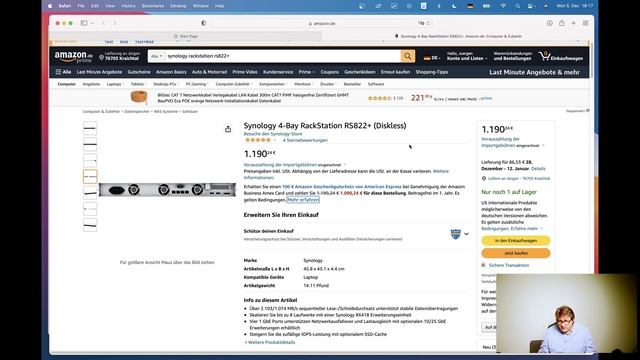Click the translate icon in the address bar
The width and height of the screenshot is (640, 360).
click(x=421, y=23)
